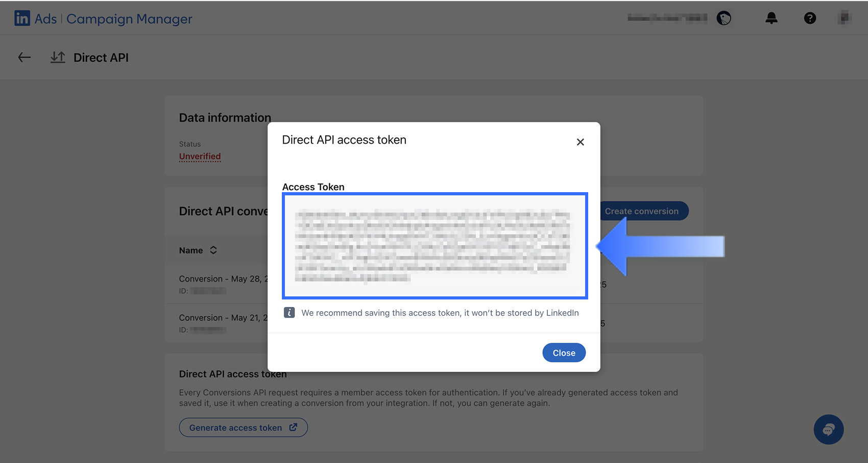This screenshot has height=463, width=868.
Task: Open the help question mark icon
Action: [x=810, y=18]
